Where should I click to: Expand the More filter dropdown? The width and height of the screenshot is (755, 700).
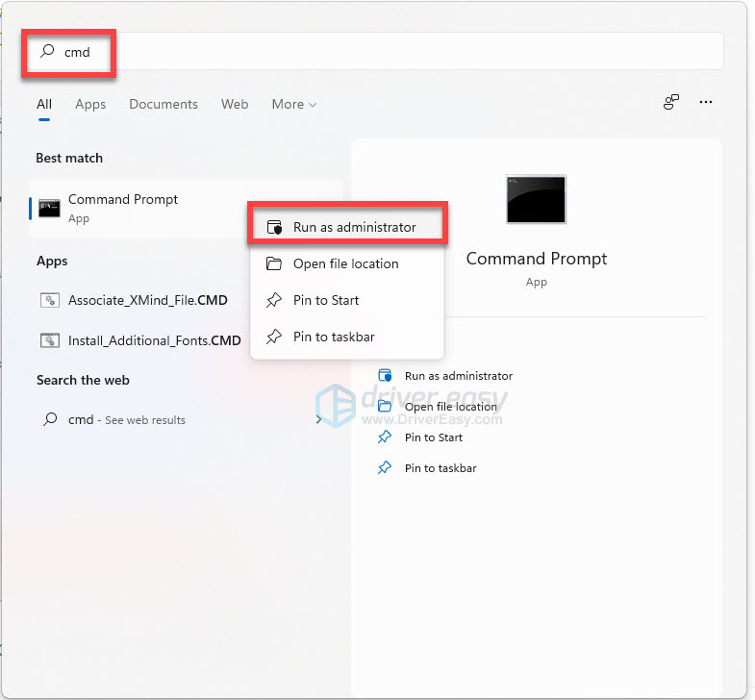[x=293, y=104]
